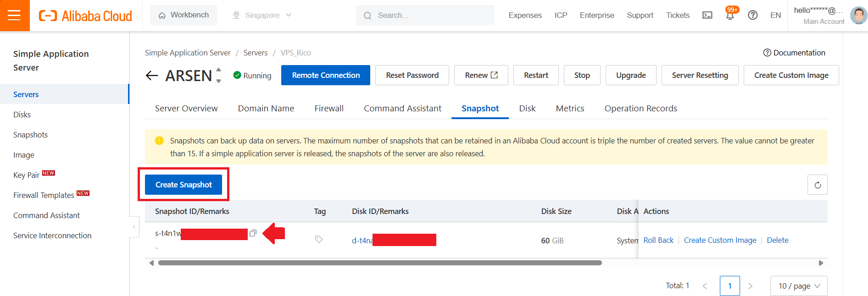The image size is (868, 296).
Task: Switch to the Domain Name tab
Action: [266, 109]
